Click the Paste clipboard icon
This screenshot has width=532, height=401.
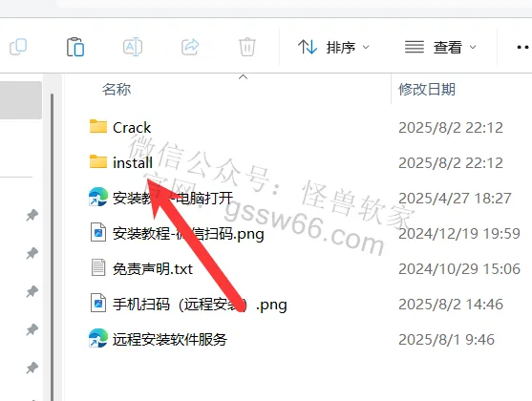75,47
